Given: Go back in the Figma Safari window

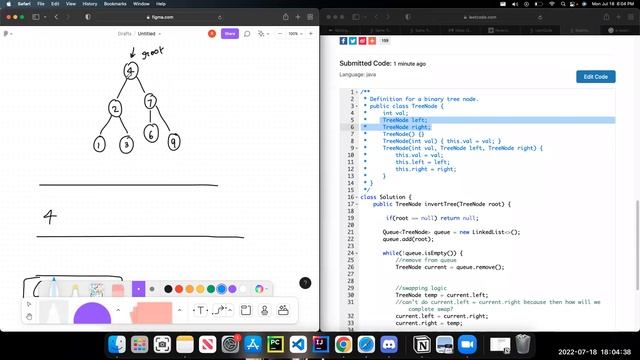Looking at the screenshot, I should [x=56, y=17].
